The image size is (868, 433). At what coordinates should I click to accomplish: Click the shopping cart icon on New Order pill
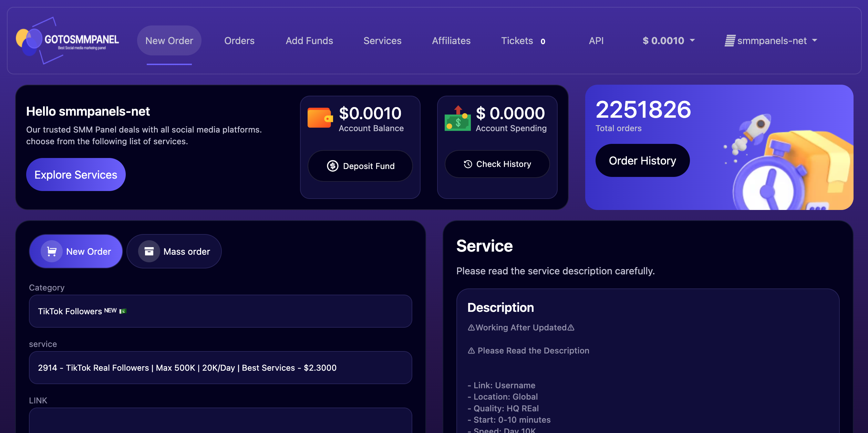pyautogui.click(x=52, y=251)
